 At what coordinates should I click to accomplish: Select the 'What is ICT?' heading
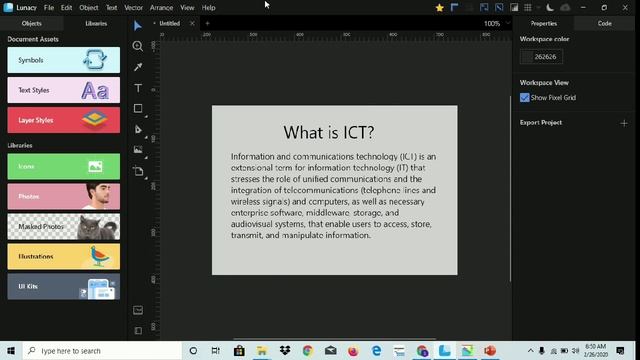click(329, 132)
